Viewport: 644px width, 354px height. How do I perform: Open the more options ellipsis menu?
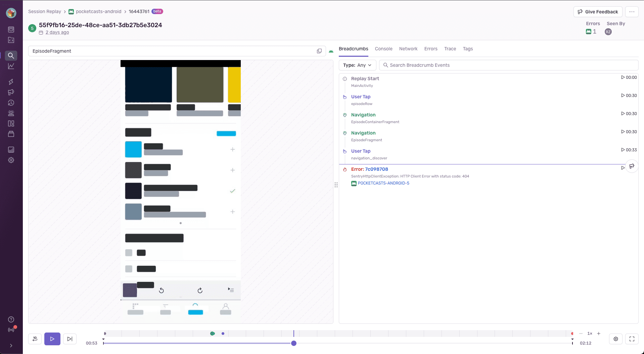tap(632, 11)
